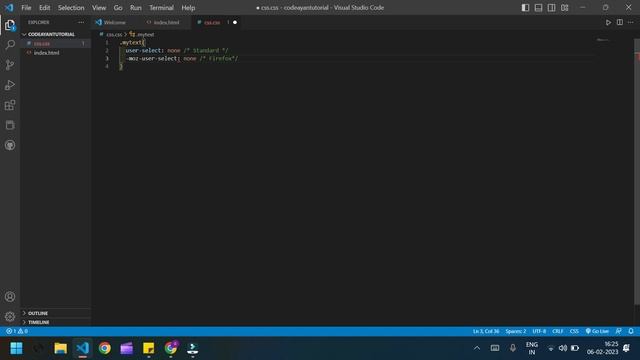The image size is (640, 360).
Task: Click css.css in the breadcrumb
Action: 114,35
